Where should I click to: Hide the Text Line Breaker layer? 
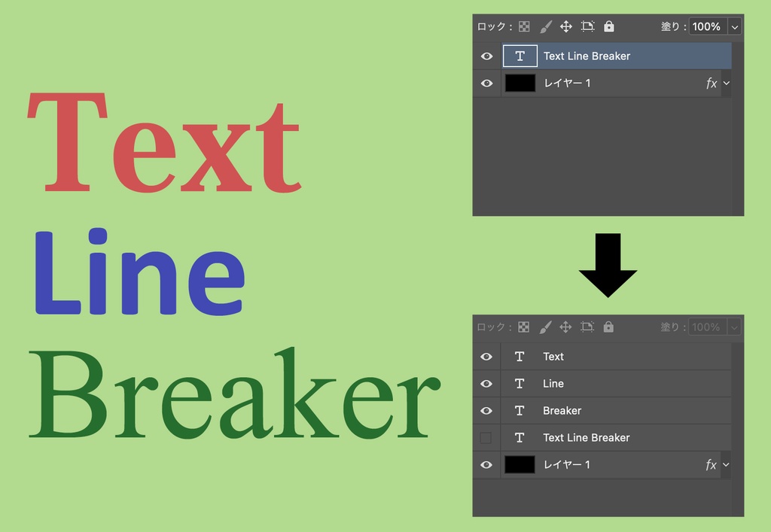(x=487, y=56)
